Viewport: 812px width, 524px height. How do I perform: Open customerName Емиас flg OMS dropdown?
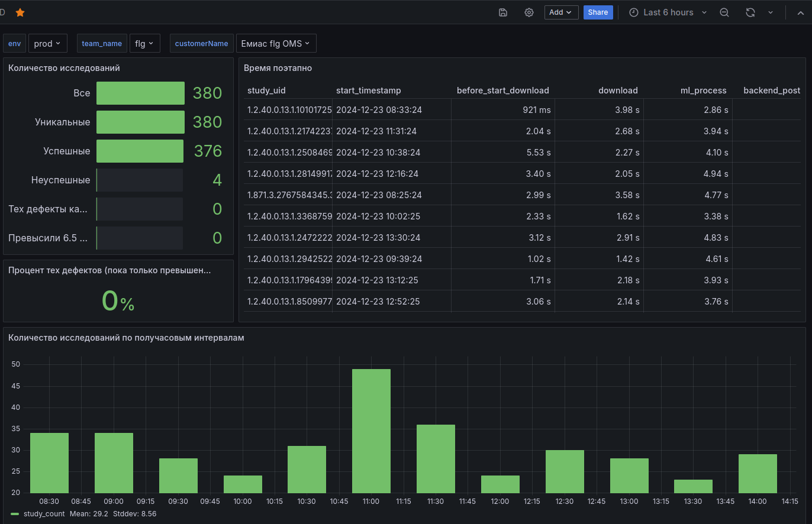pyautogui.click(x=276, y=43)
